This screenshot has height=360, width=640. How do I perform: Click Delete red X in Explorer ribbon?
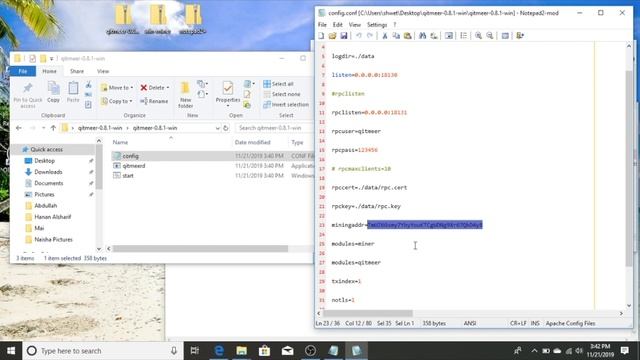coord(154,88)
